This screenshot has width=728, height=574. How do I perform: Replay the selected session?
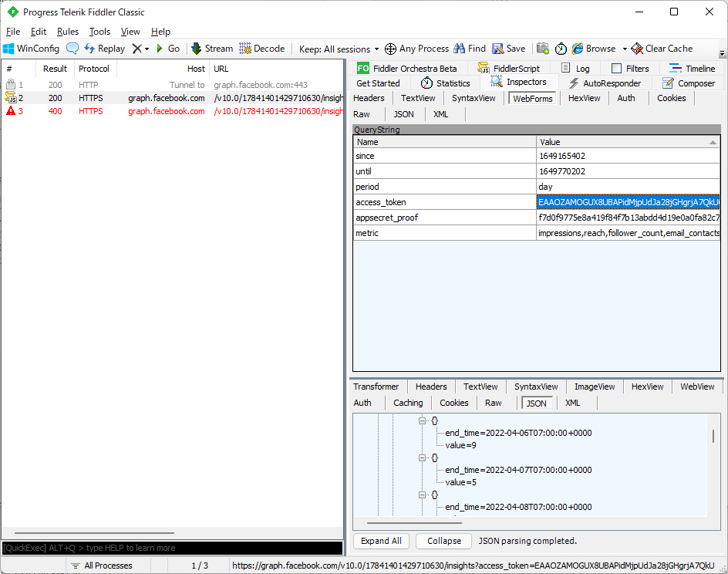[104, 49]
